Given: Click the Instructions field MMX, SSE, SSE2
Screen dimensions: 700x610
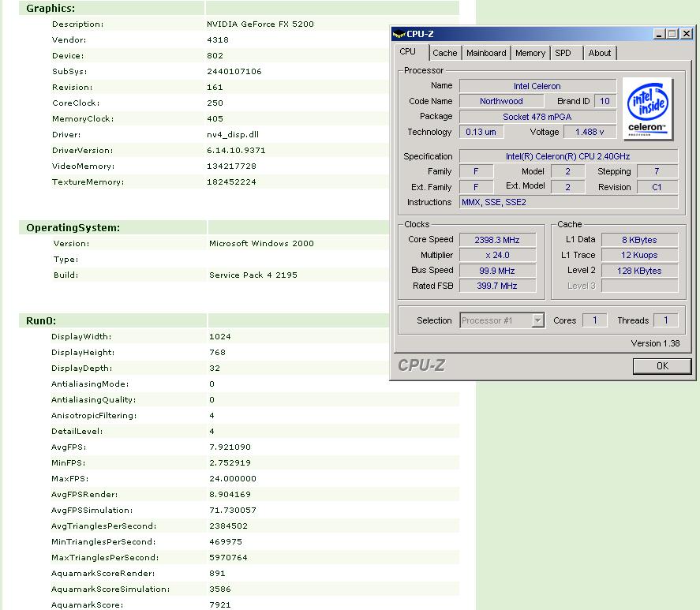Looking at the screenshot, I should pyautogui.click(x=568, y=202).
